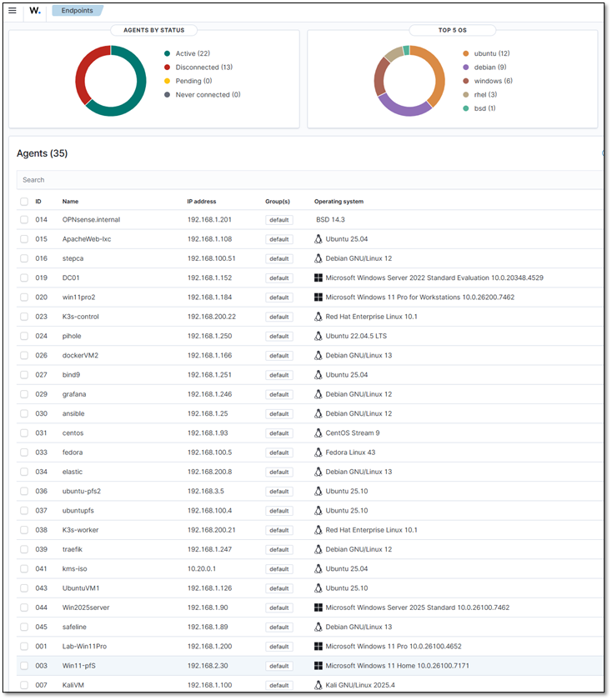
Task: Sort by the Operating system column header
Action: point(339,202)
